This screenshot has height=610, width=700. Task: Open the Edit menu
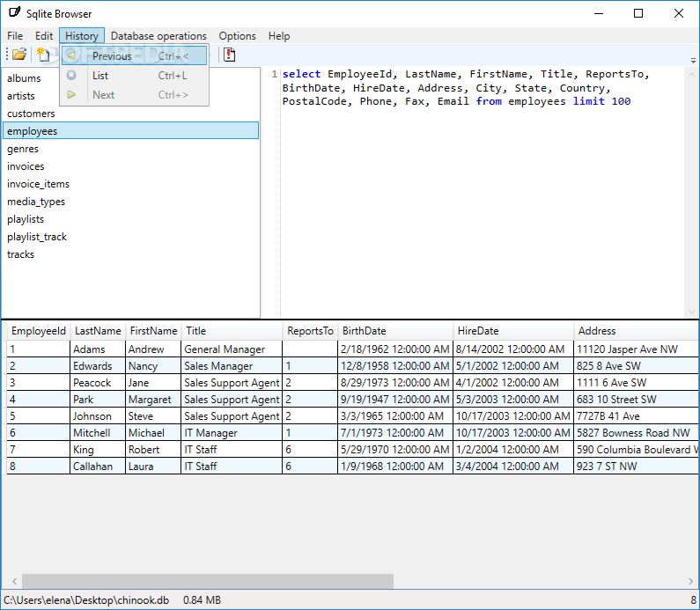44,36
